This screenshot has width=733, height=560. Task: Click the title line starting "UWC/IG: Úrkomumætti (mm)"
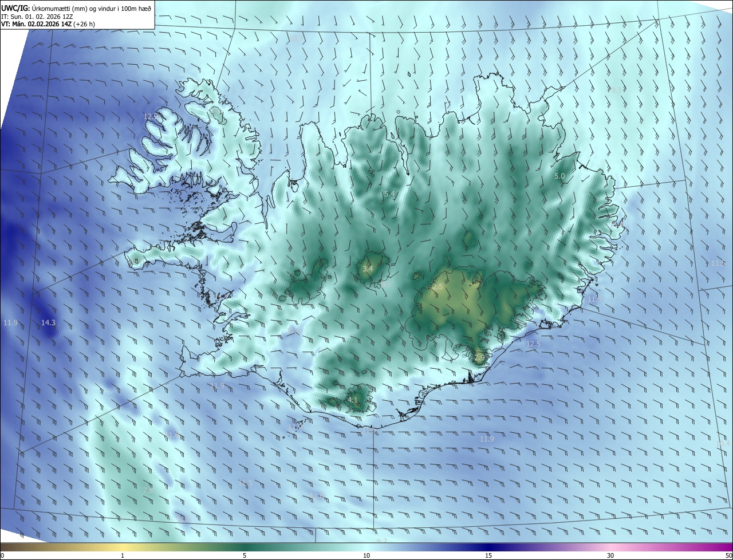point(76,7)
